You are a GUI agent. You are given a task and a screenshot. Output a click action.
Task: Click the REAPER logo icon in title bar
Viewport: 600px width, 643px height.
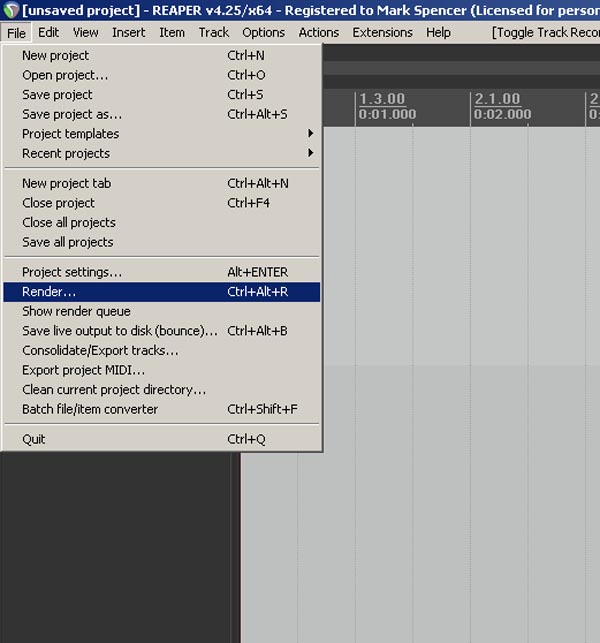click(x=10, y=10)
